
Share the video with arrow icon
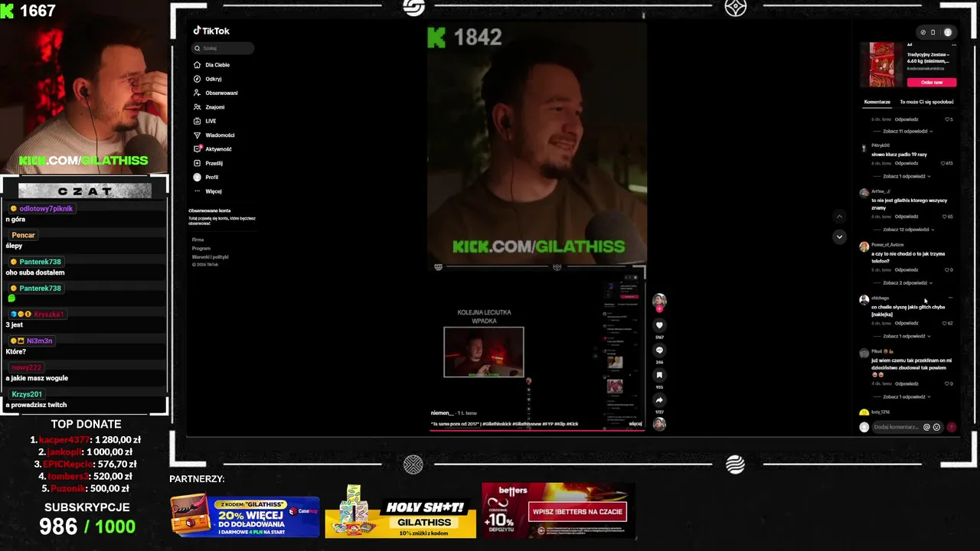point(659,400)
